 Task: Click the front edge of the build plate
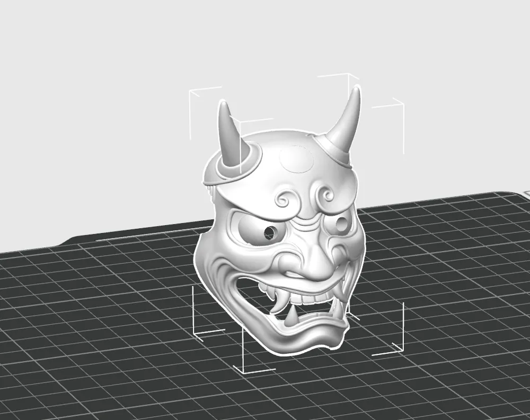click(265, 408)
